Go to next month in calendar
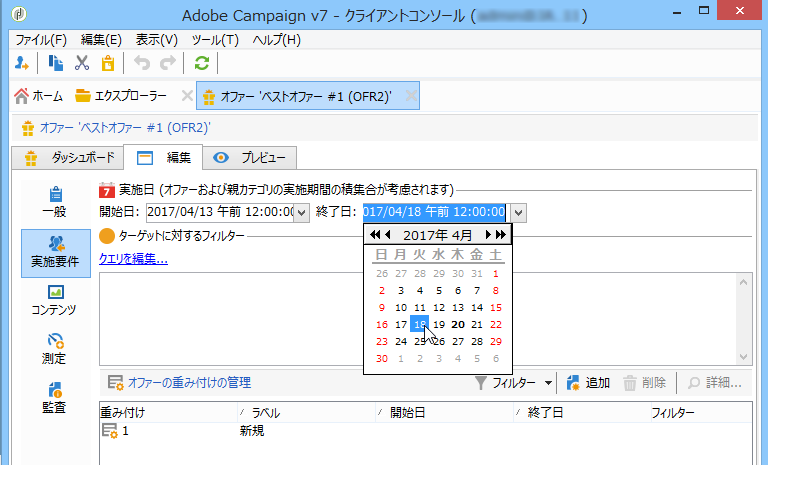 pyautogui.click(x=488, y=234)
